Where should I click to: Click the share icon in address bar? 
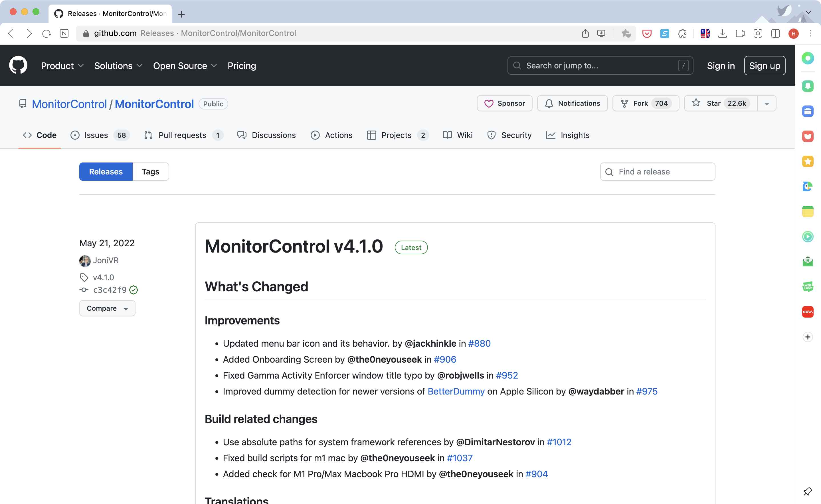(585, 33)
